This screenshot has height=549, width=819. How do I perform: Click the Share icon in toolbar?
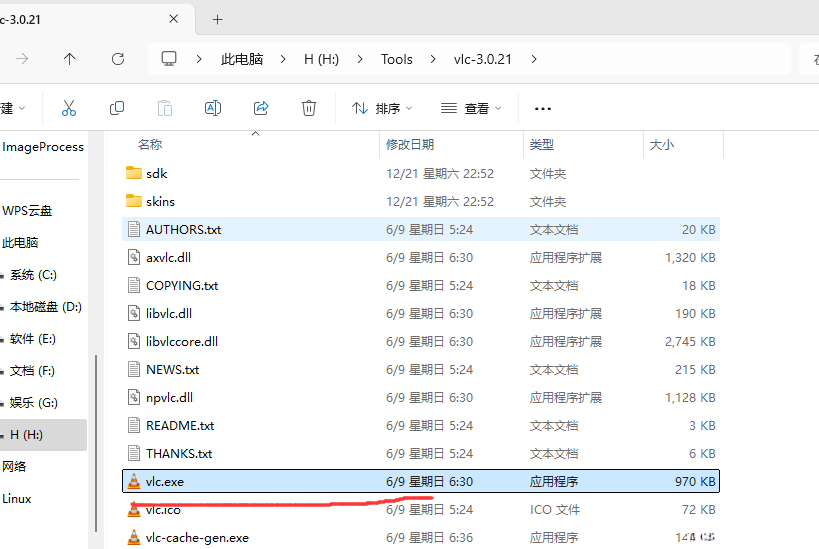pyautogui.click(x=261, y=108)
